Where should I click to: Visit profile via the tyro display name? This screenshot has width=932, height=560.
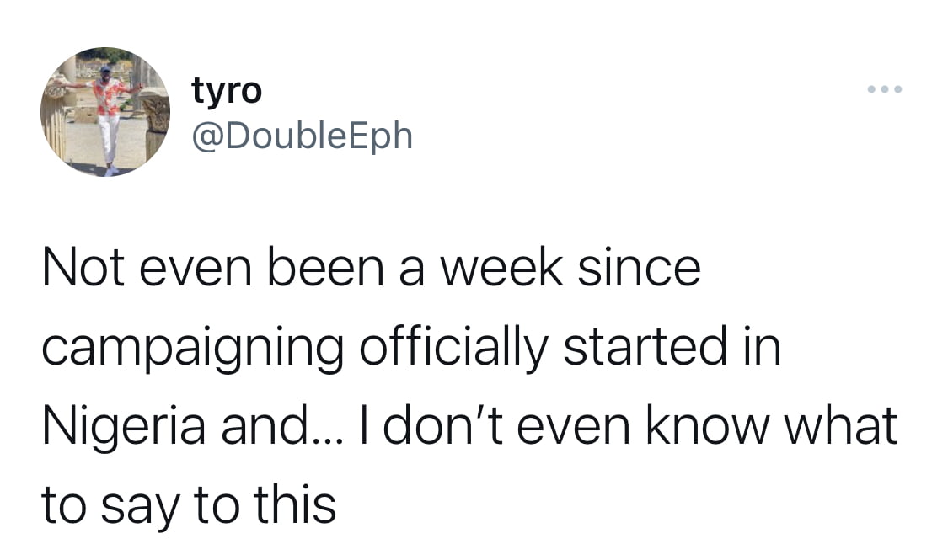pos(227,92)
